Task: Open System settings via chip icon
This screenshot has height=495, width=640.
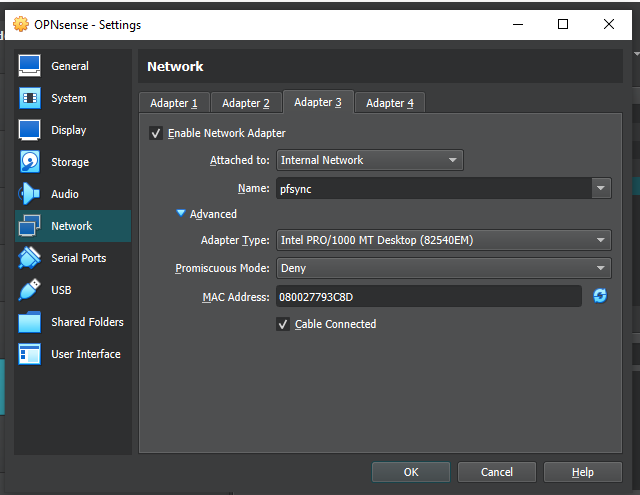Action: tap(29, 98)
